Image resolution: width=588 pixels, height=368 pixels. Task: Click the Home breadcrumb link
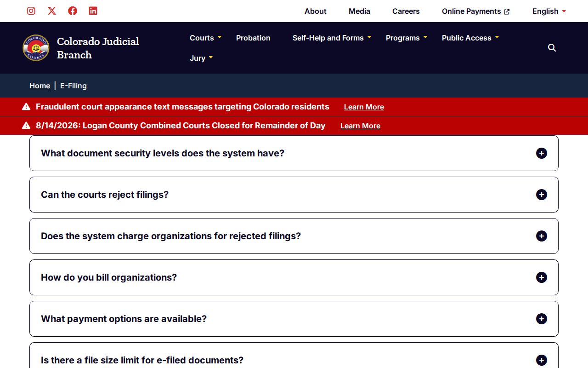pos(40,86)
